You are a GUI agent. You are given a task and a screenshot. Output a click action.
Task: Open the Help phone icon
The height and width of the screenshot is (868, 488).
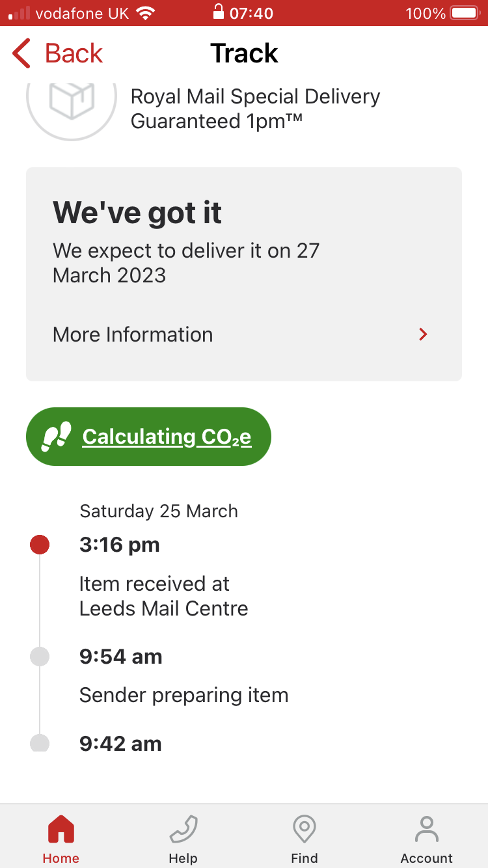pyautogui.click(x=183, y=830)
